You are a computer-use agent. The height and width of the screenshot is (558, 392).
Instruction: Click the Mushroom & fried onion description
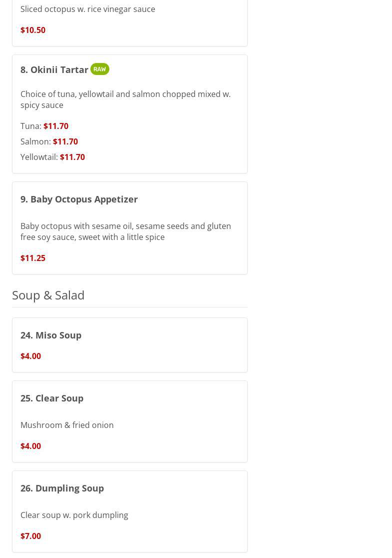(67, 425)
